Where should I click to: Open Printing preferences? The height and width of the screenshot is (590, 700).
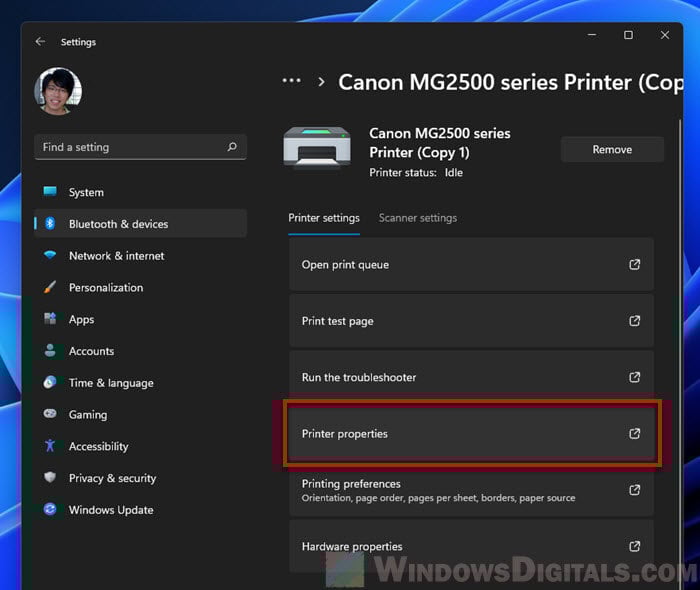click(x=471, y=490)
